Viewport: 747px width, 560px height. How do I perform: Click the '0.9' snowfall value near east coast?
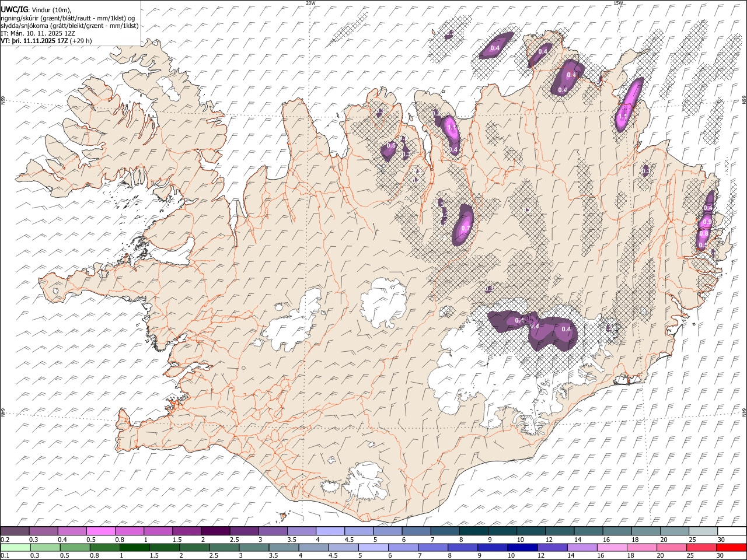[707, 222]
